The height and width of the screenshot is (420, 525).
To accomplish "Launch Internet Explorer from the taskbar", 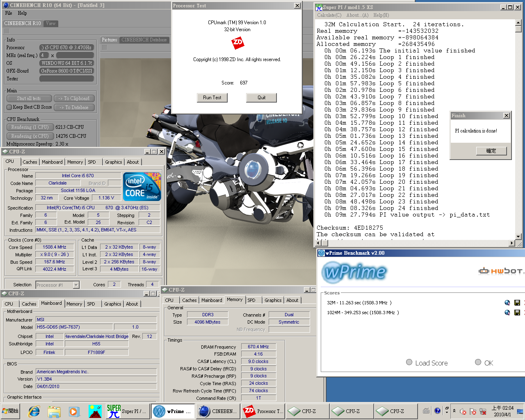I will [34, 411].
